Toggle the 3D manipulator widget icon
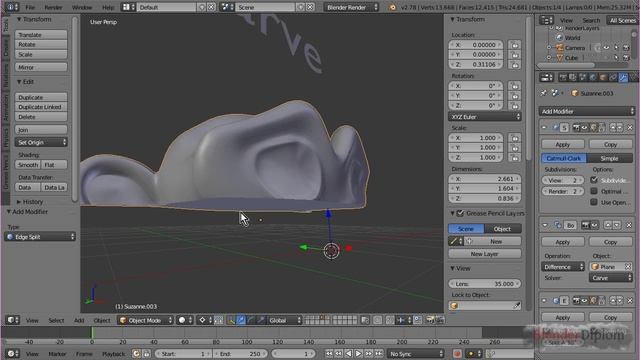 [x=231, y=320]
